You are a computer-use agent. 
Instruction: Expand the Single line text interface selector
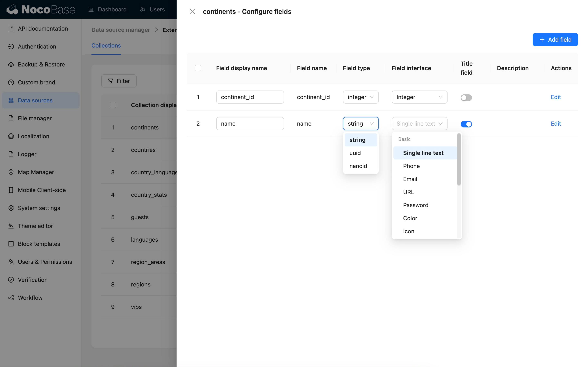pyautogui.click(x=419, y=124)
